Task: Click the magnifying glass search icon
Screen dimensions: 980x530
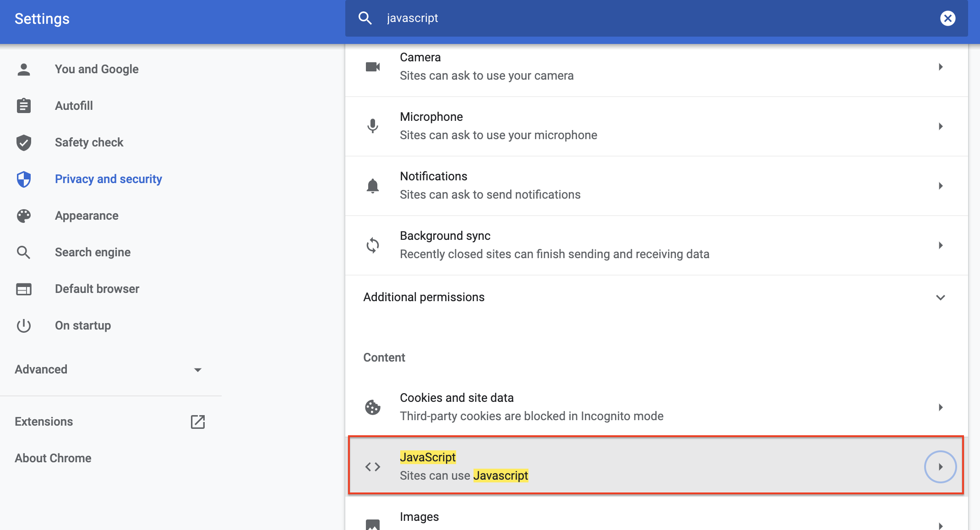Action: pyautogui.click(x=365, y=18)
